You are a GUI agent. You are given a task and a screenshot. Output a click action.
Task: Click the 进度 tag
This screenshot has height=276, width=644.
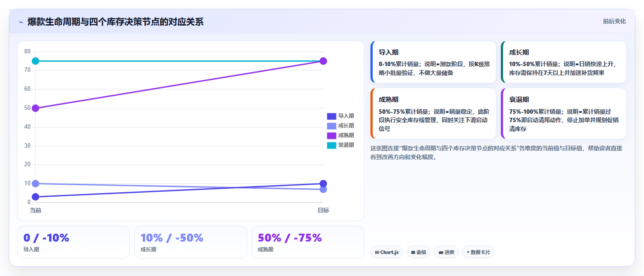click(x=446, y=252)
